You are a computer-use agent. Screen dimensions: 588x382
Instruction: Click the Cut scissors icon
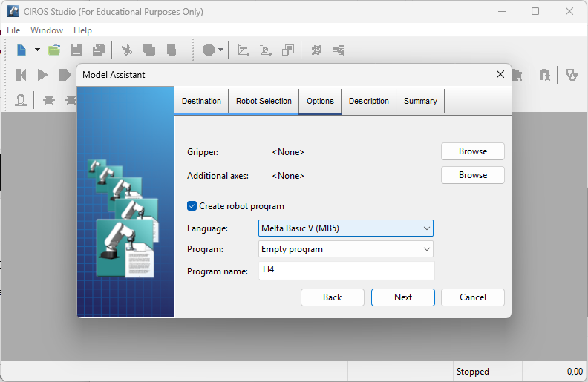point(127,50)
